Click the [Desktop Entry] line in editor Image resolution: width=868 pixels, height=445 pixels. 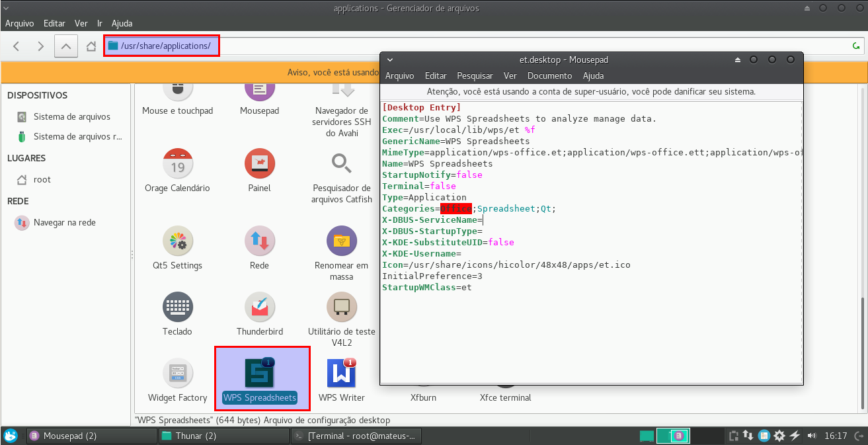pyautogui.click(x=421, y=108)
